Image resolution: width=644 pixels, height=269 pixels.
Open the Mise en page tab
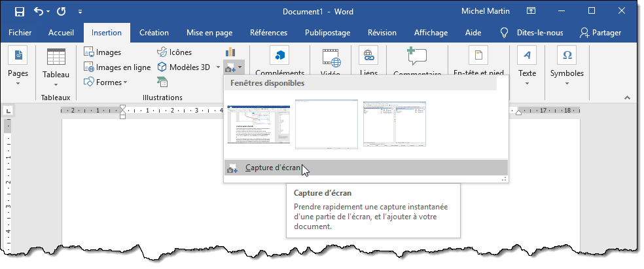(x=210, y=33)
